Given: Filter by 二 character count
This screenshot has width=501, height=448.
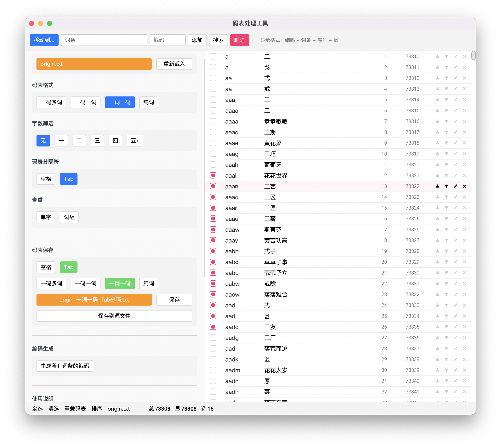Looking at the screenshot, I should point(79,141).
